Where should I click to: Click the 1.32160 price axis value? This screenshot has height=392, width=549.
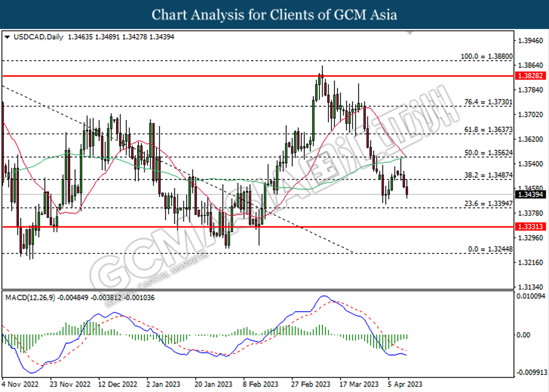[531, 262]
